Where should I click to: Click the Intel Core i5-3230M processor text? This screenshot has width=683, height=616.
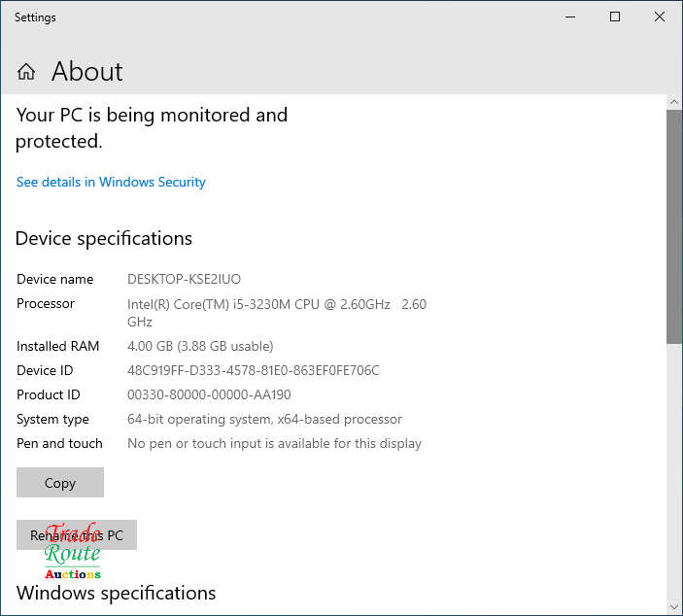258,304
